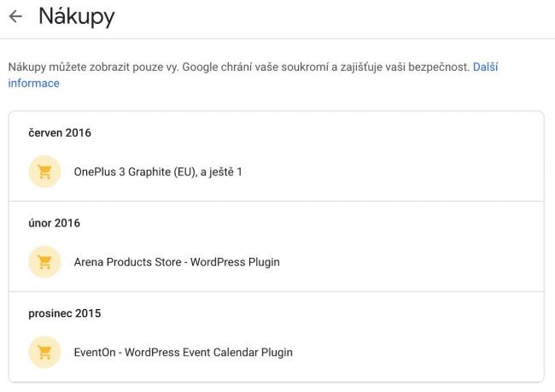
Task: Select the prosinec 2015 section heading
Action: pyautogui.click(x=65, y=313)
